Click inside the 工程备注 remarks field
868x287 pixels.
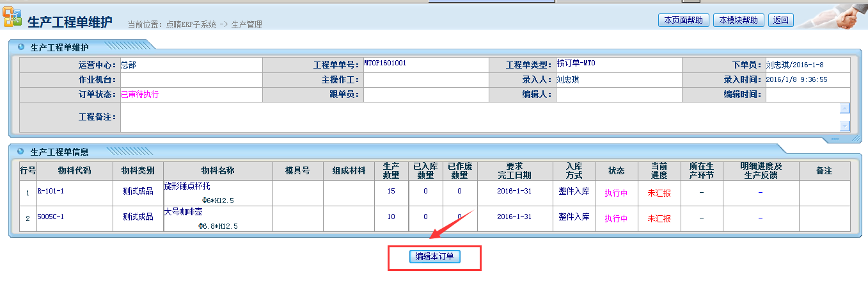(478, 117)
